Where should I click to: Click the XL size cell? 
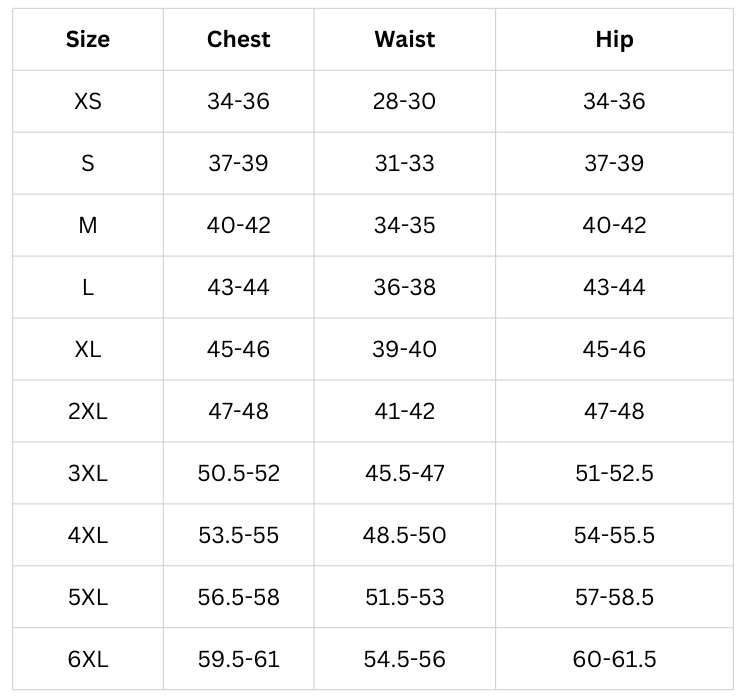point(88,350)
